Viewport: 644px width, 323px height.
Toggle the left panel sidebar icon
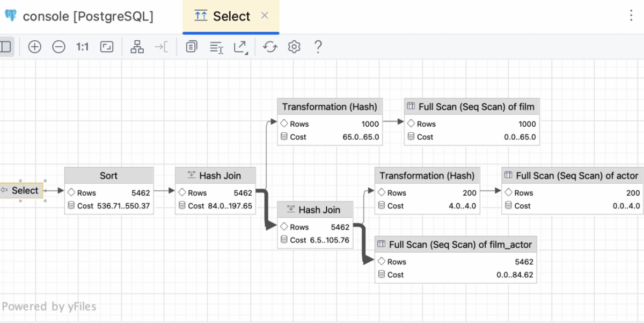5,47
